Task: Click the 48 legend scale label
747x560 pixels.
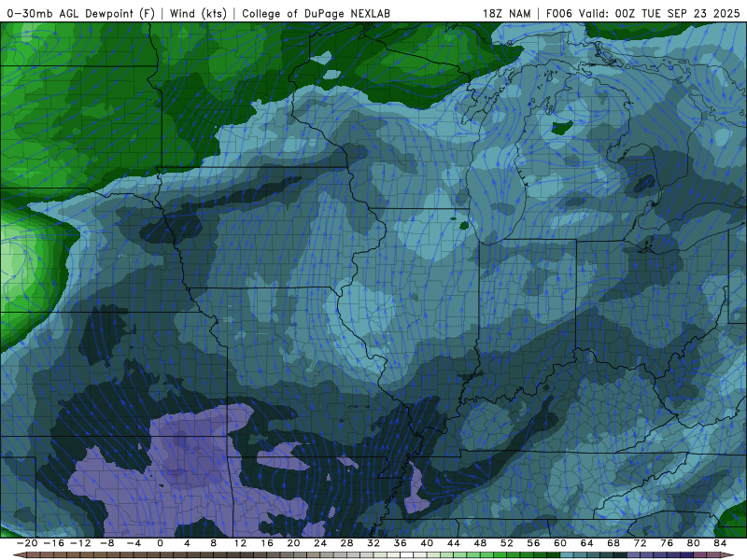Action: click(480, 543)
